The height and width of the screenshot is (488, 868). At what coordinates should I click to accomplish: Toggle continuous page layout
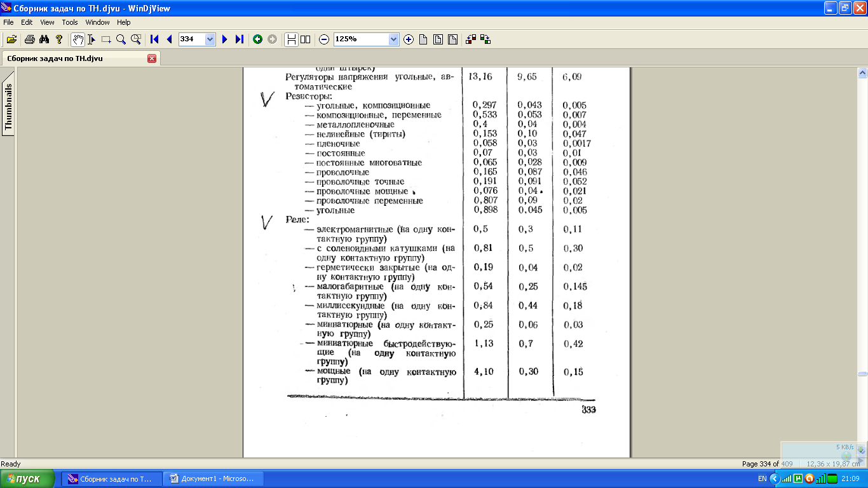click(x=291, y=39)
